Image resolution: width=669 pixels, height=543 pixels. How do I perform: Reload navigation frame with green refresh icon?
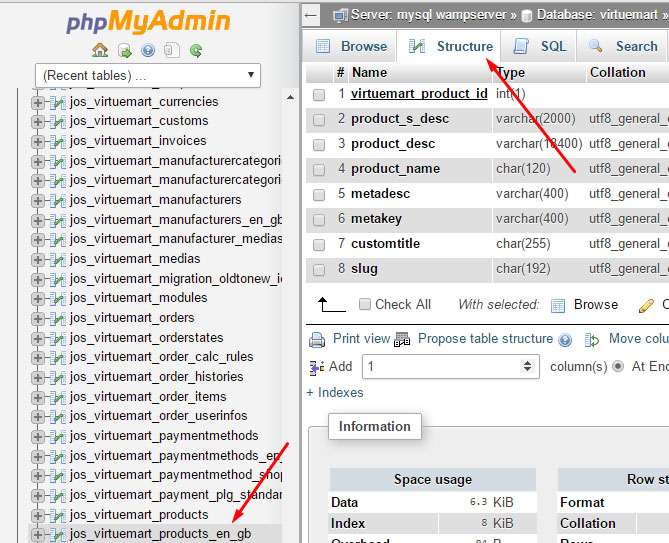(x=196, y=51)
